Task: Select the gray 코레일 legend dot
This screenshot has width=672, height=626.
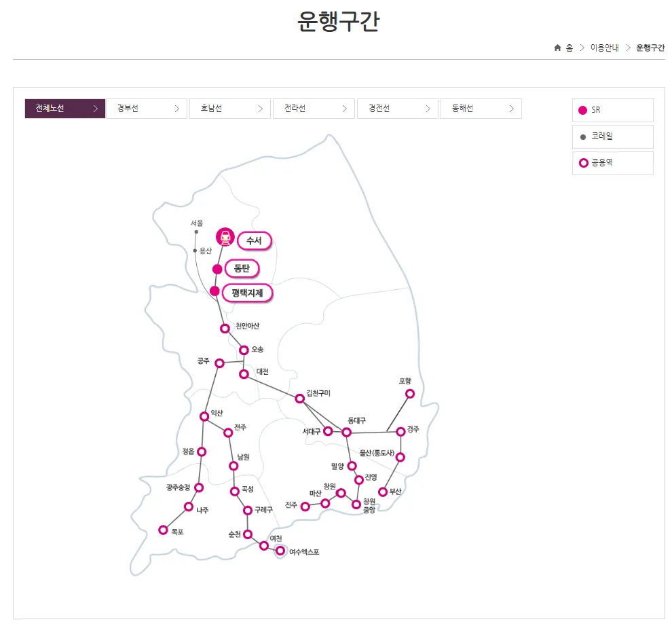Action: click(582, 136)
